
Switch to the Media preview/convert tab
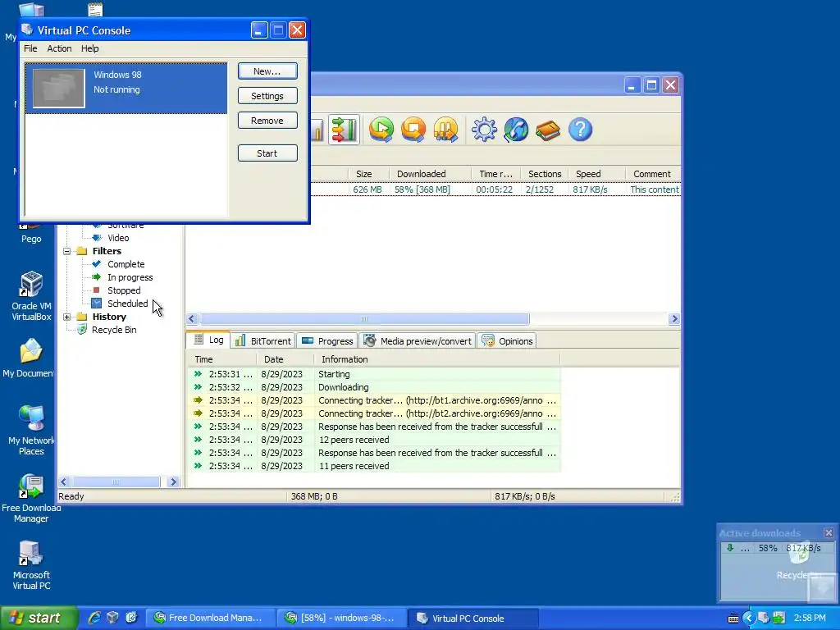[418, 341]
